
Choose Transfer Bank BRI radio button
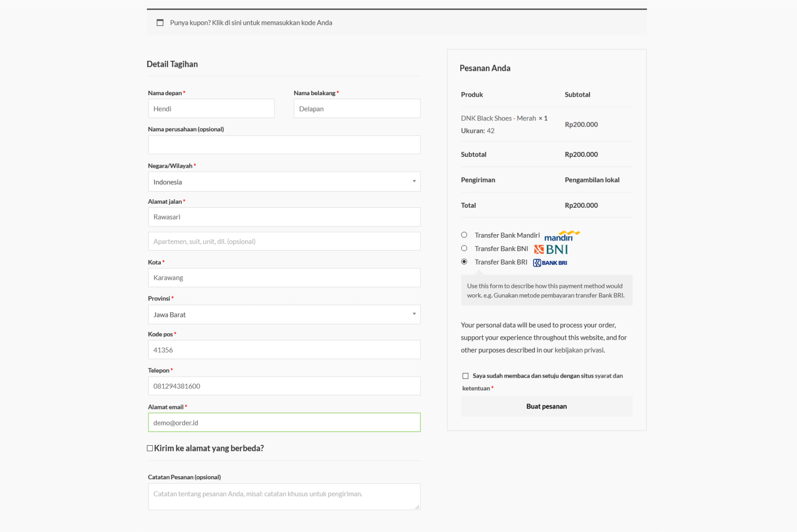tap(464, 262)
